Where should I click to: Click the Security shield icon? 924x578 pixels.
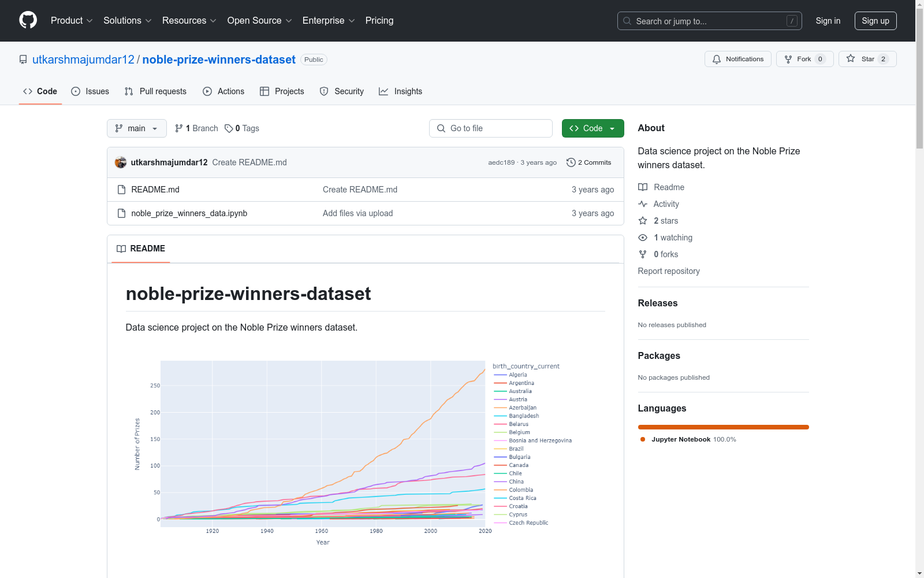[x=324, y=91]
